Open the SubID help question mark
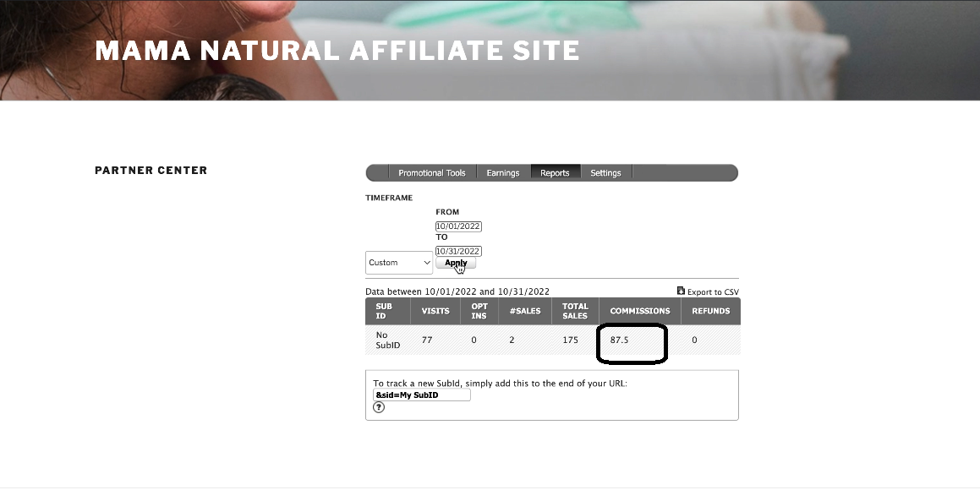Viewport: 980px width, 490px height. [379, 407]
